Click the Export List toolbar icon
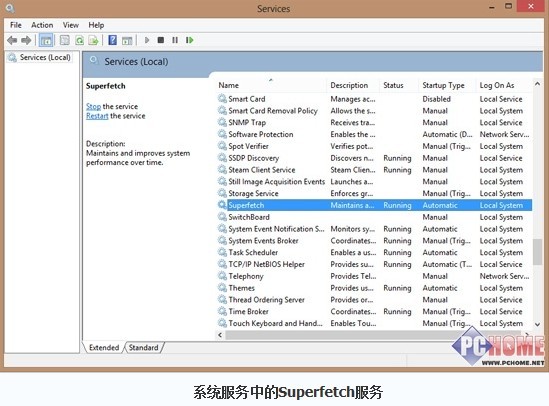This screenshot has height=406, width=549. tap(93, 40)
